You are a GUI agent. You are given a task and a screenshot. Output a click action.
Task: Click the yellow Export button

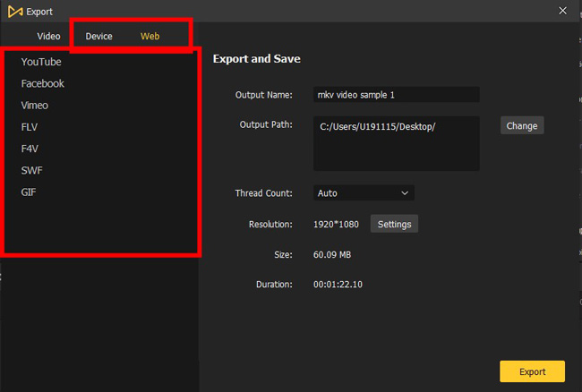pos(532,371)
